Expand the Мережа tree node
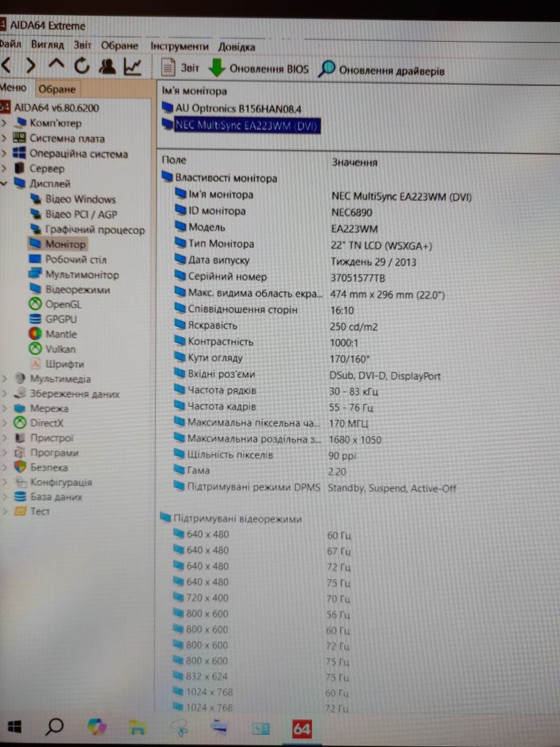This screenshot has width=560, height=747. point(5,408)
